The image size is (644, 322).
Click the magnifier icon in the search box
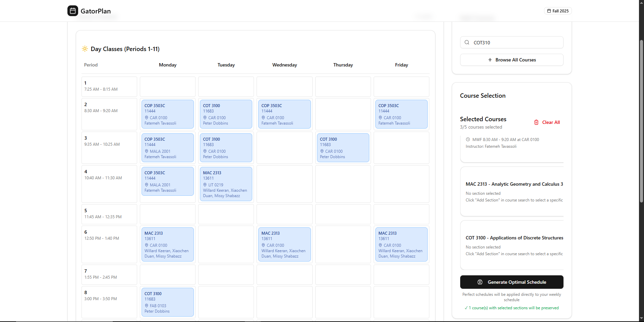467,42
